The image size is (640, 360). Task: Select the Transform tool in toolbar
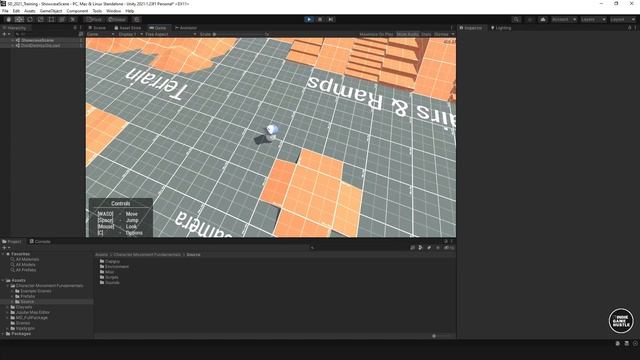coord(62,19)
